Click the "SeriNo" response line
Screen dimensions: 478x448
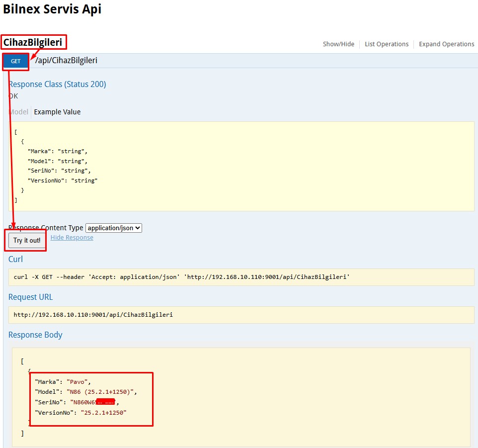pyautogui.click(x=77, y=402)
